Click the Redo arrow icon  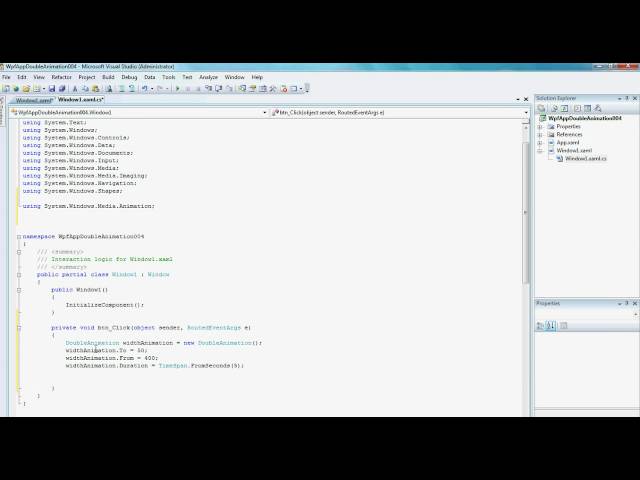(x=160, y=88)
